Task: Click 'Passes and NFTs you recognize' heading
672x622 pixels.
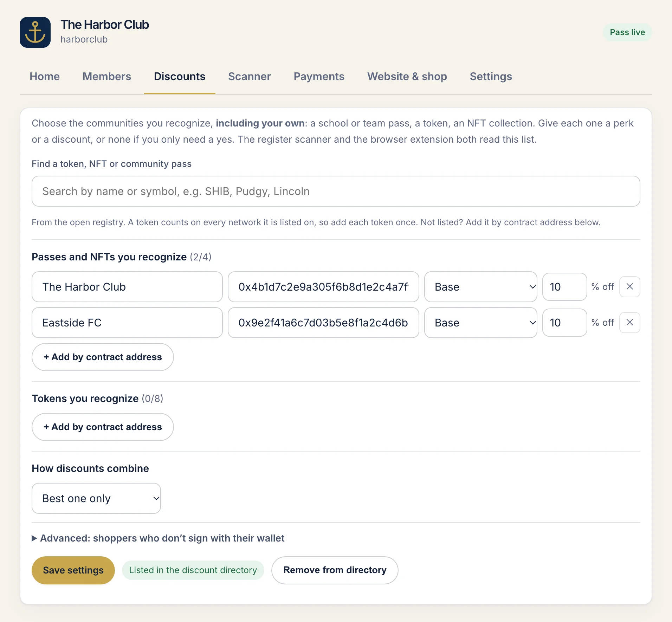Action: (x=109, y=257)
